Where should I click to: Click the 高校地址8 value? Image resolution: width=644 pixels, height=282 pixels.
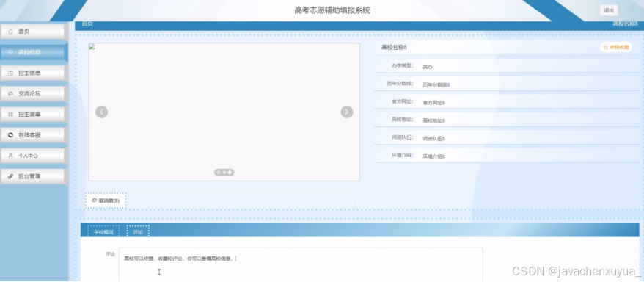point(433,120)
